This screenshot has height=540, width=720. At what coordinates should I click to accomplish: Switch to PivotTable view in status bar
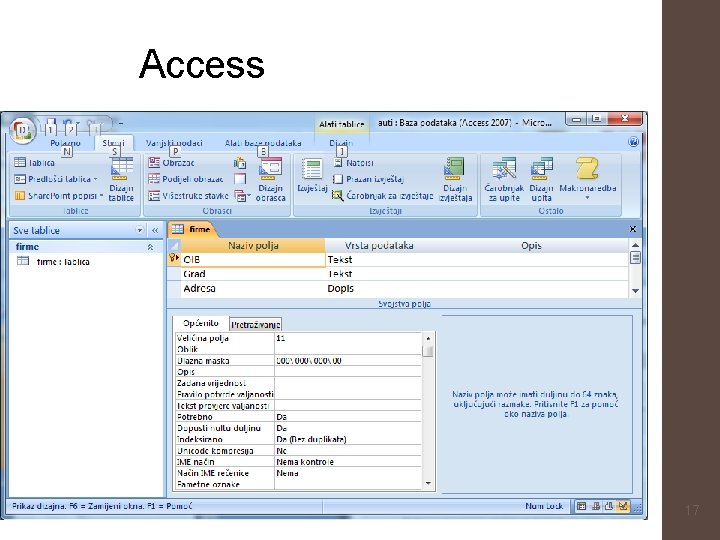tap(596, 506)
